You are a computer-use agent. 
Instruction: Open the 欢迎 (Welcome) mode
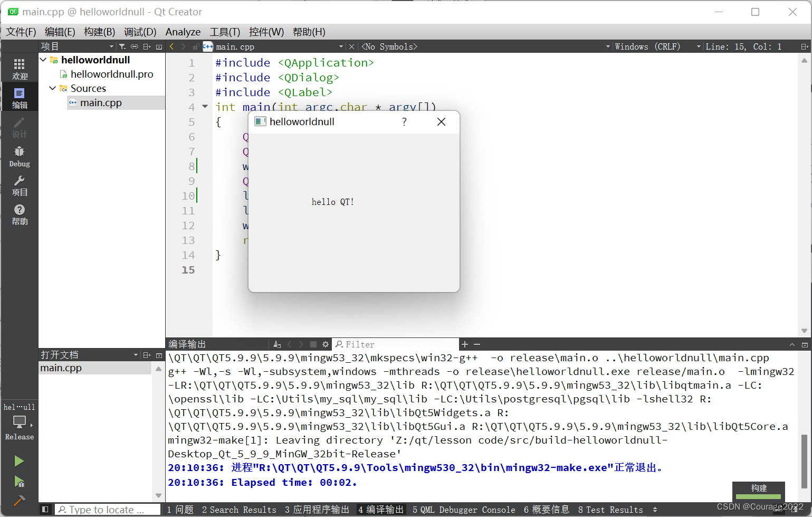(x=20, y=69)
